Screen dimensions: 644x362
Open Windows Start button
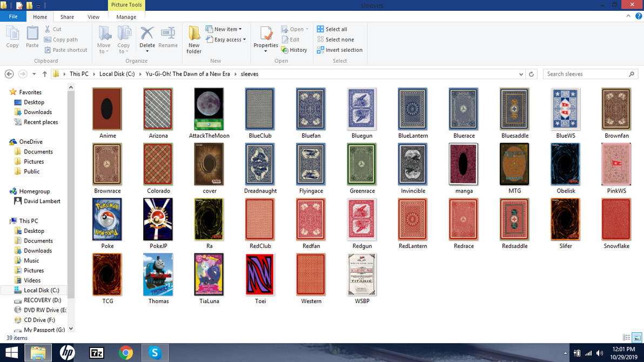12,353
